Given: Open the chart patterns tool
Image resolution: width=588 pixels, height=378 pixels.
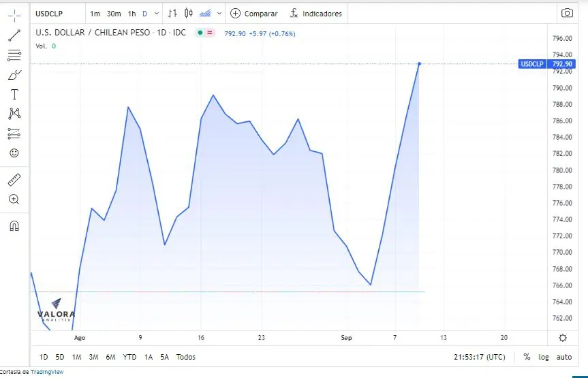Looking at the screenshot, I should point(14,114).
